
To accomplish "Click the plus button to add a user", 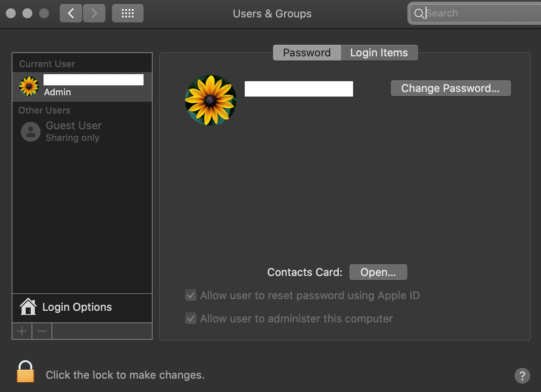I will 22,331.
